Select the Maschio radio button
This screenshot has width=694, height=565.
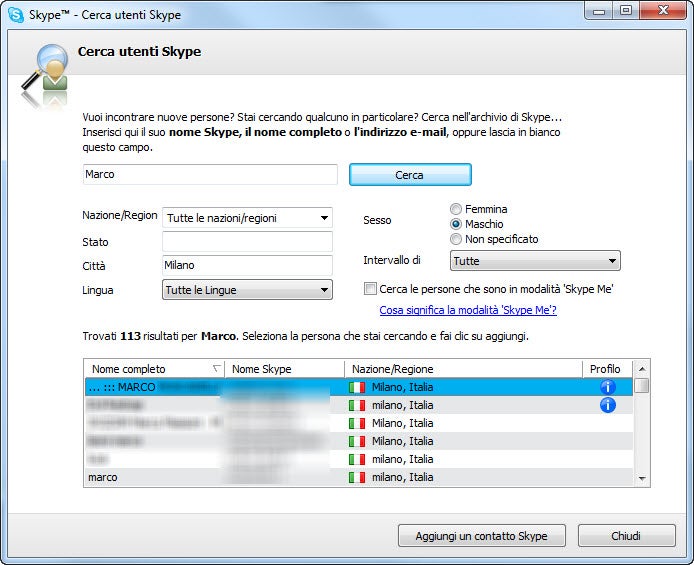pyautogui.click(x=455, y=224)
